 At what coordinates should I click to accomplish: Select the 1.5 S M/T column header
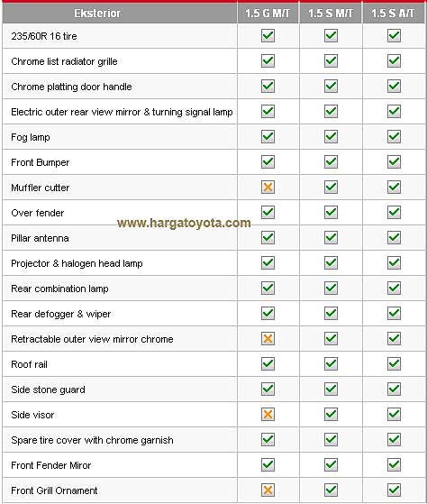331,14
